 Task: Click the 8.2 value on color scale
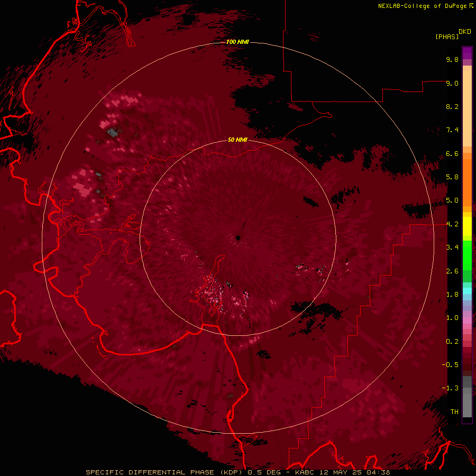click(452, 106)
